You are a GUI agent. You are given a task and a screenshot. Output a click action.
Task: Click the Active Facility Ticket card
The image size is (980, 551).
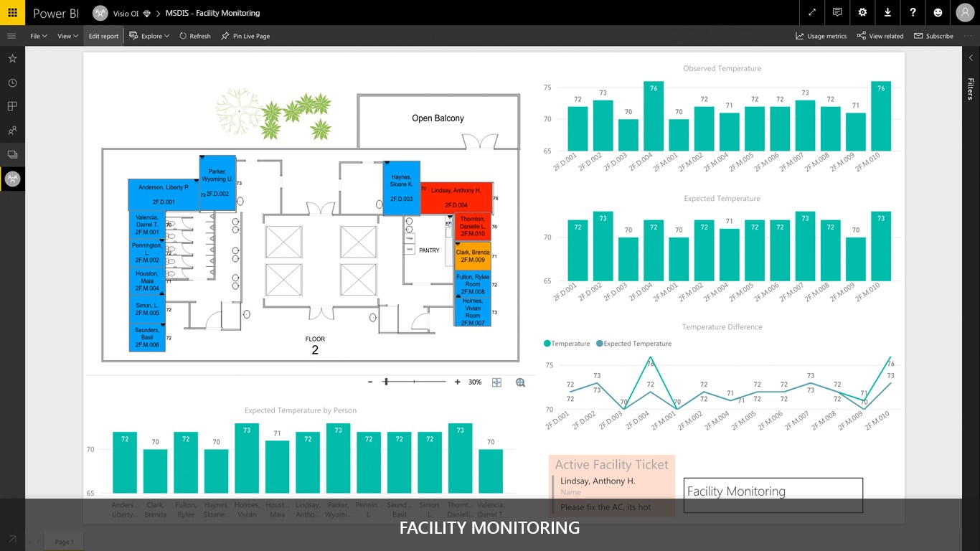tap(612, 486)
